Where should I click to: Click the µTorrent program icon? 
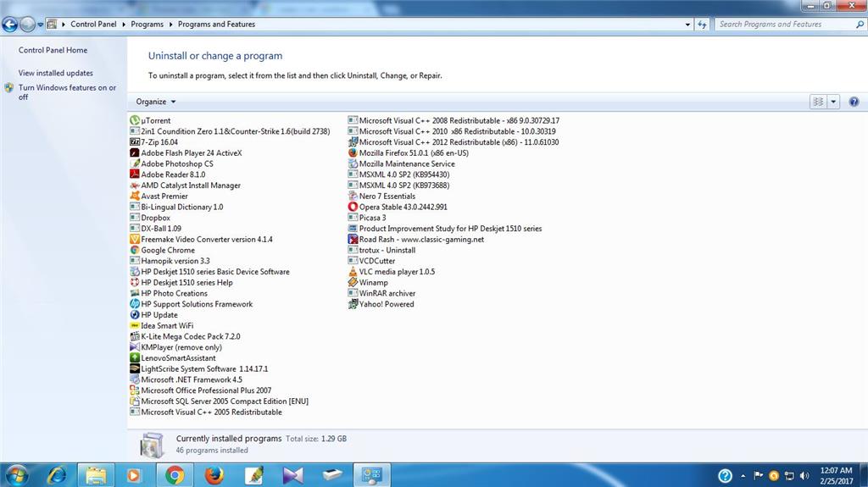click(135, 120)
